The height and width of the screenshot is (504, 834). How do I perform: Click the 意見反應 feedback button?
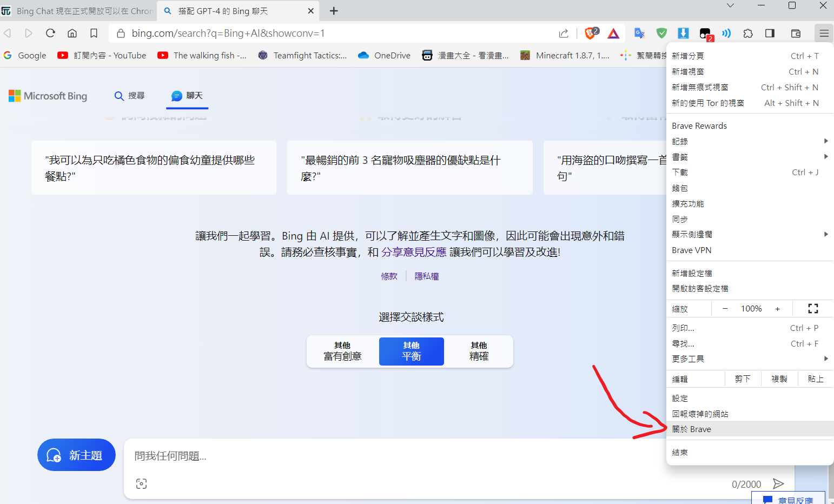(789, 499)
